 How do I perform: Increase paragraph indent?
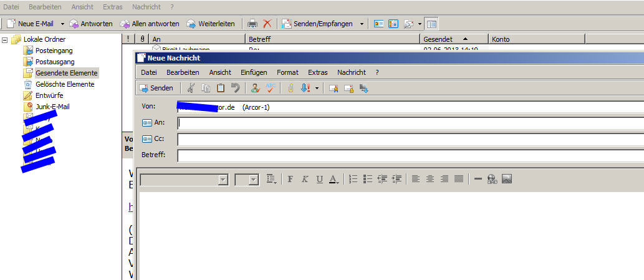pos(396,179)
